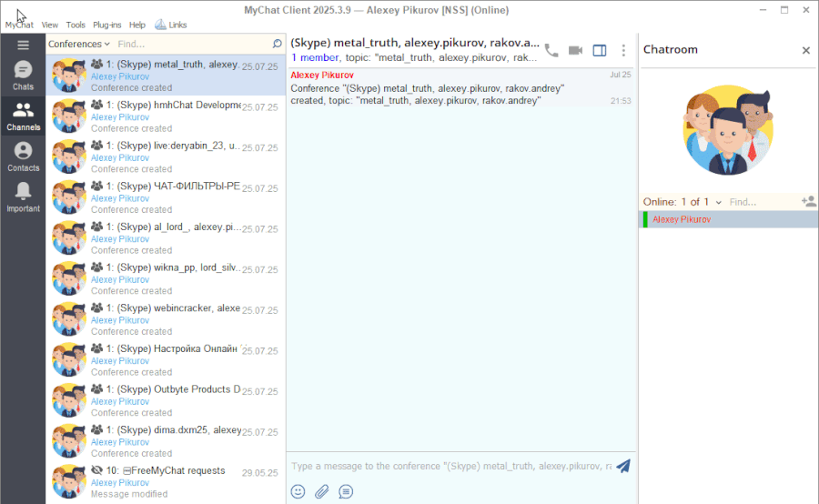Attach a file with the paperclip icon
The height and width of the screenshot is (504, 819).
coord(322,491)
